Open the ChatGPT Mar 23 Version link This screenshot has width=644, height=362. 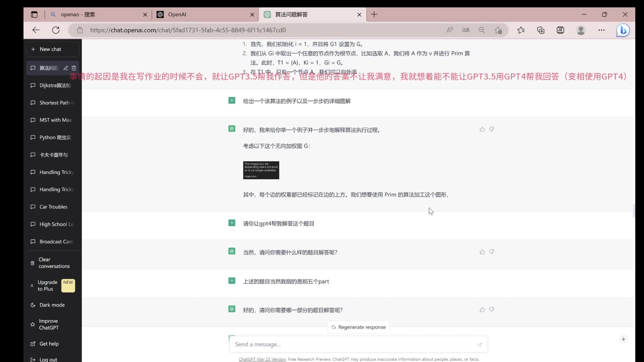(x=262, y=359)
